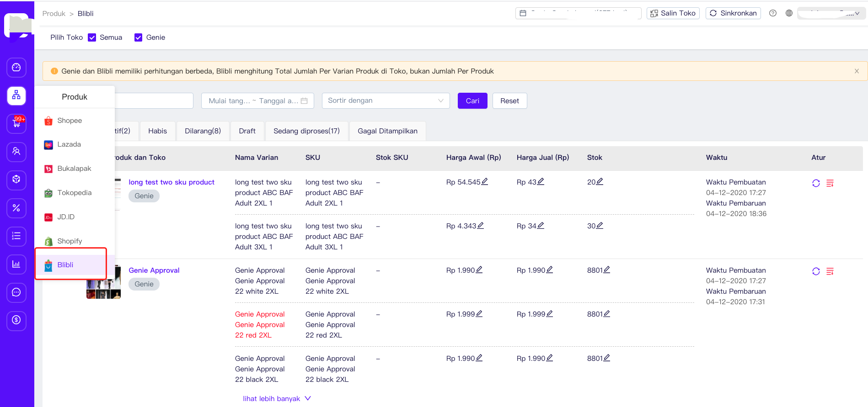Open long test two sku product link
This screenshot has height=407, width=868.
pyautogui.click(x=171, y=182)
